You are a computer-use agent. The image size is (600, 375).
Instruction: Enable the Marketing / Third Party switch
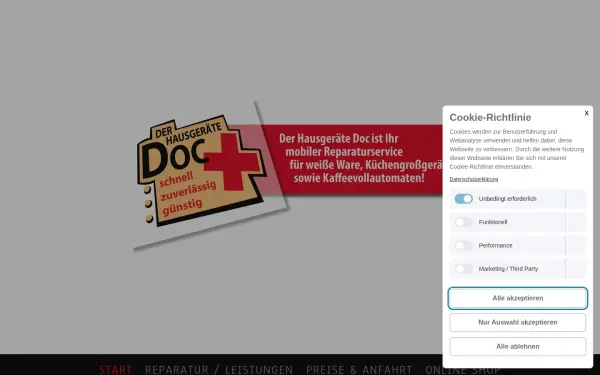pyautogui.click(x=463, y=269)
